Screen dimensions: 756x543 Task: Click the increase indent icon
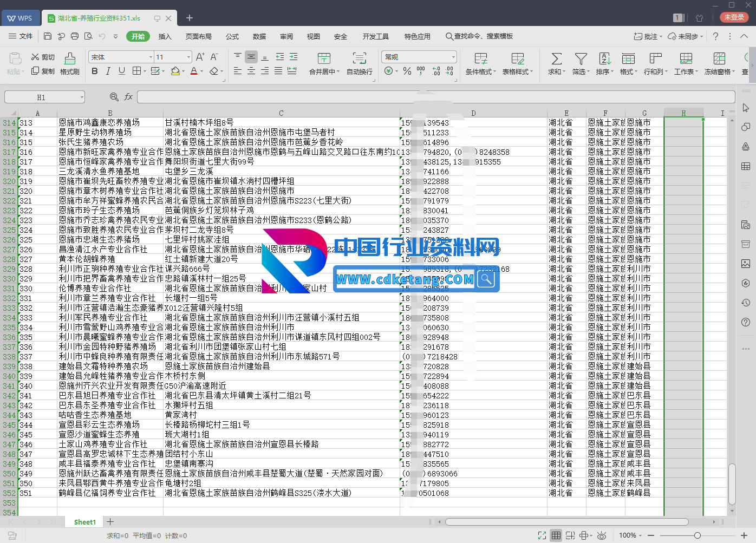pyautogui.click(x=294, y=56)
